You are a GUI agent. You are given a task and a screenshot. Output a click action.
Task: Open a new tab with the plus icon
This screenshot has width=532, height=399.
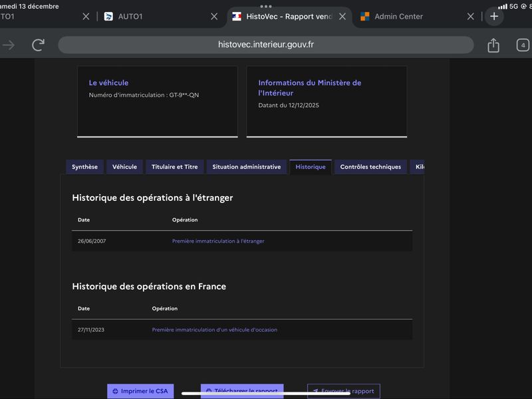pos(494,17)
